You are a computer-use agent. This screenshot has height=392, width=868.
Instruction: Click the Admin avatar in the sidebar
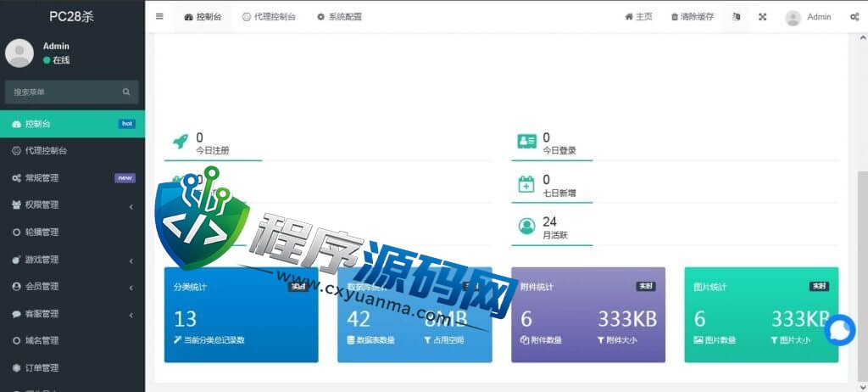[19, 53]
